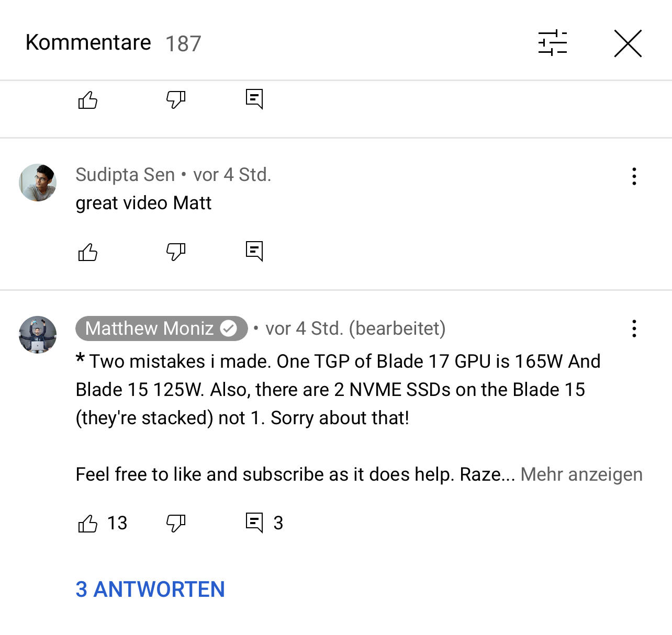The width and height of the screenshot is (672, 635).
Task: View Matthew Moniz's profile avatar
Action: click(38, 335)
